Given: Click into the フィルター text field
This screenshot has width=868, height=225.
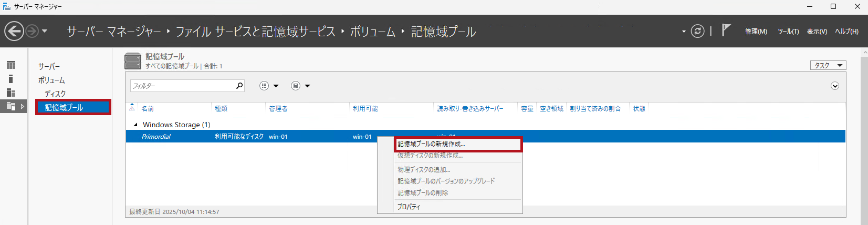Looking at the screenshot, I should (181, 86).
